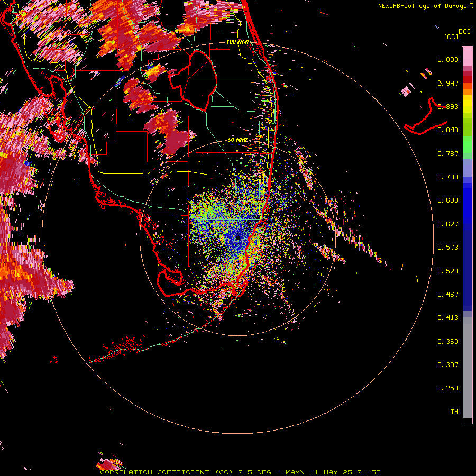Click the KAMX station identifier

[295, 472]
